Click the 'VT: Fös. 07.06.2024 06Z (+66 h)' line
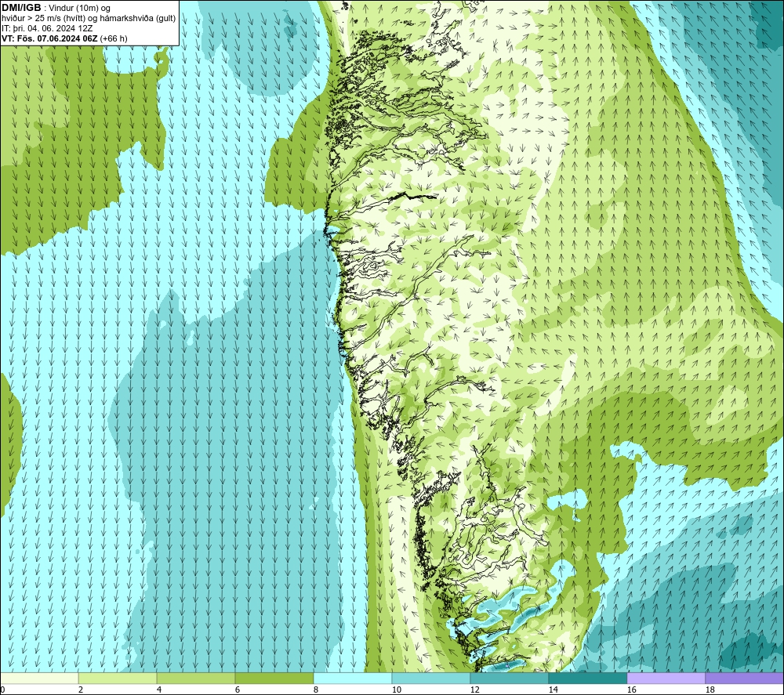 point(64,38)
